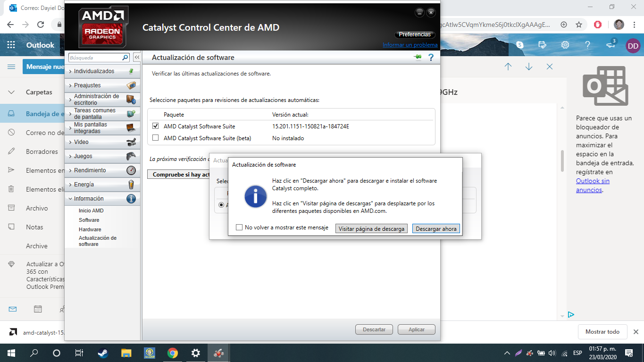The image size is (644, 362).
Task: Click the Outlook calendar icon at bottom
Action: (x=38, y=309)
